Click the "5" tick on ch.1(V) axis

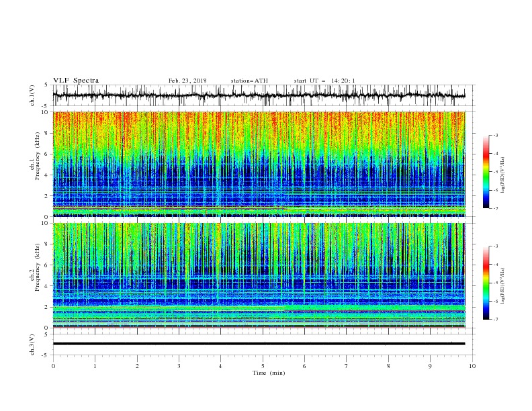point(47,85)
